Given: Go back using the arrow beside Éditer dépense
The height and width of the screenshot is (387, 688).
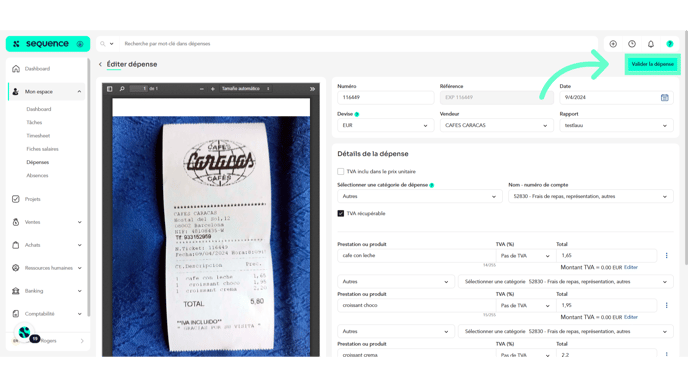Looking at the screenshot, I should tap(100, 64).
